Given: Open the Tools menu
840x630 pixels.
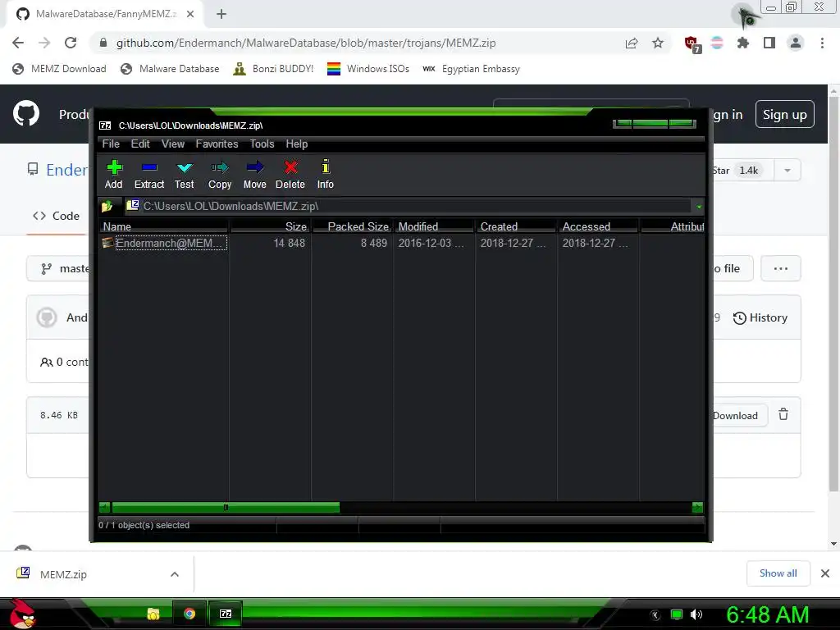Looking at the screenshot, I should point(262,144).
